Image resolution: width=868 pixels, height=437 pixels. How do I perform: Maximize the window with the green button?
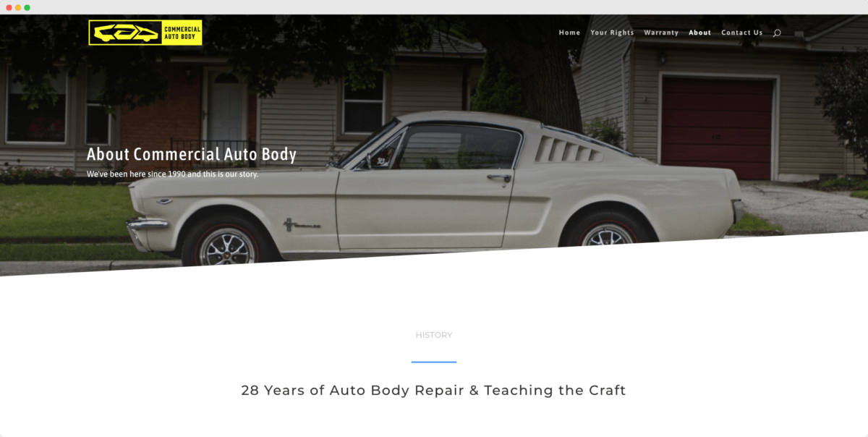pos(27,7)
